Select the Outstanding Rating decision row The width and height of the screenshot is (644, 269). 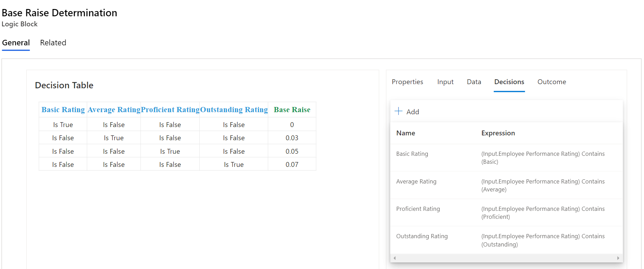(x=422, y=236)
